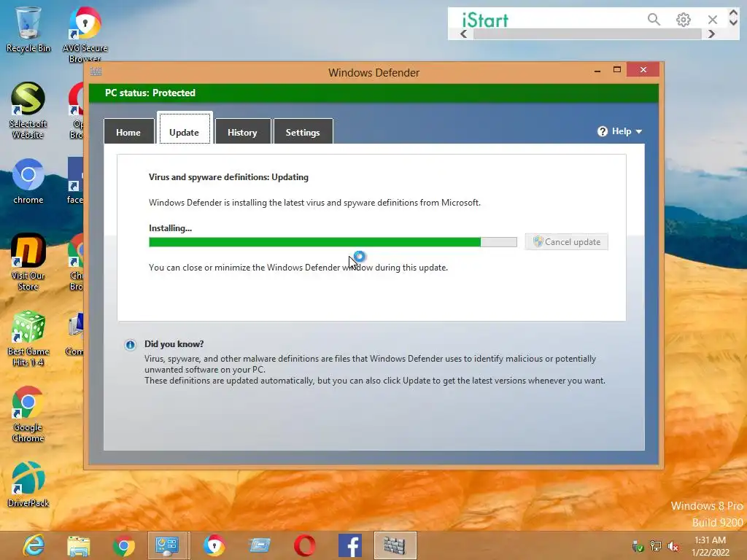Viewport: 747px width, 560px height.
Task: Switch to the Home tab
Action: (x=128, y=131)
